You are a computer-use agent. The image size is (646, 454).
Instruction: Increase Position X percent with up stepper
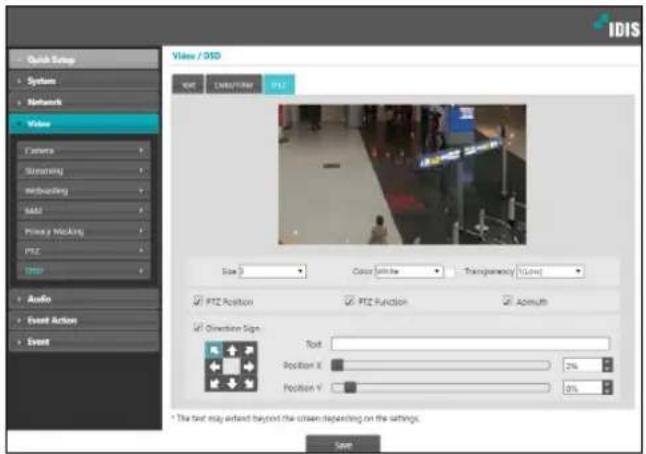[x=607, y=361]
